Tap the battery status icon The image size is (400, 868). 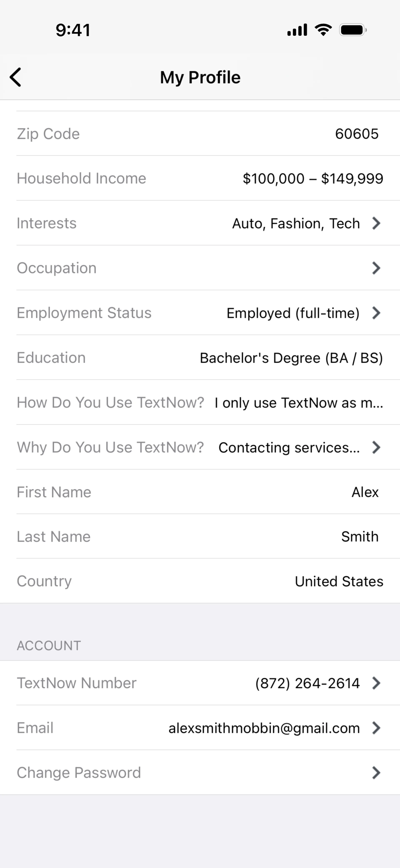pyautogui.click(x=353, y=30)
